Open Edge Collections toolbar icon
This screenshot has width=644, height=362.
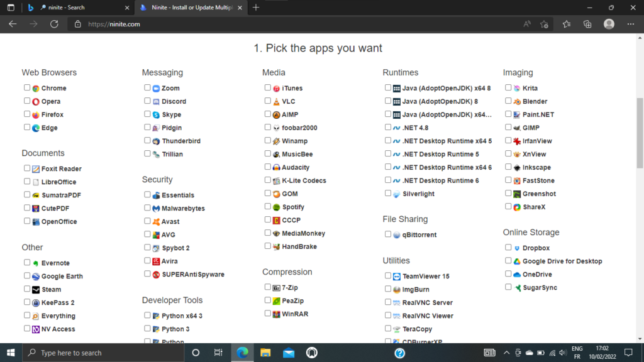(587, 25)
